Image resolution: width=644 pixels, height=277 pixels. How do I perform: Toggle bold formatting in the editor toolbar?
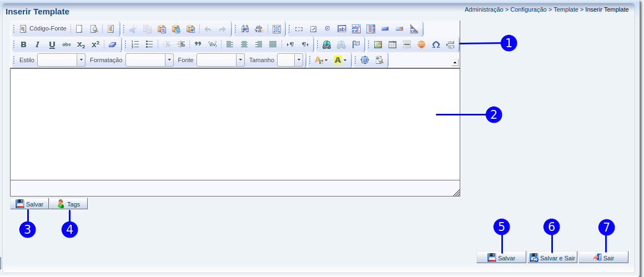(x=23, y=44)
